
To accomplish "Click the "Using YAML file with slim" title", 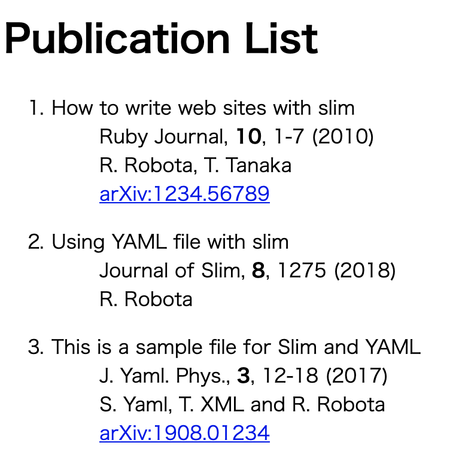I will point(170,242).
